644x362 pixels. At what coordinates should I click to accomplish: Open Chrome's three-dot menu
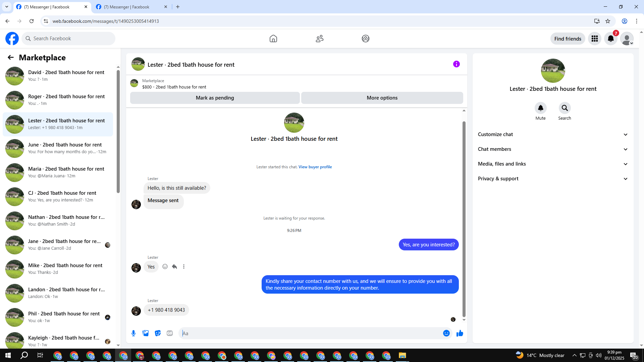[x=637, y=21]
